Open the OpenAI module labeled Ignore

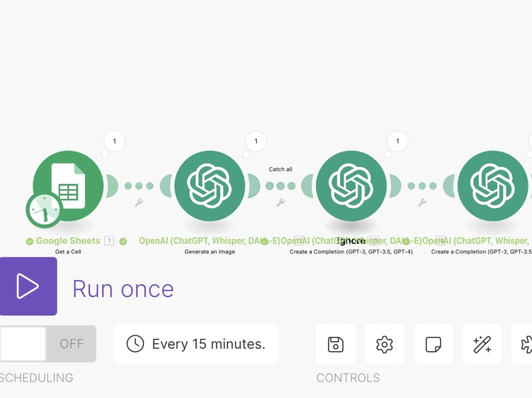tap(351, 186)
